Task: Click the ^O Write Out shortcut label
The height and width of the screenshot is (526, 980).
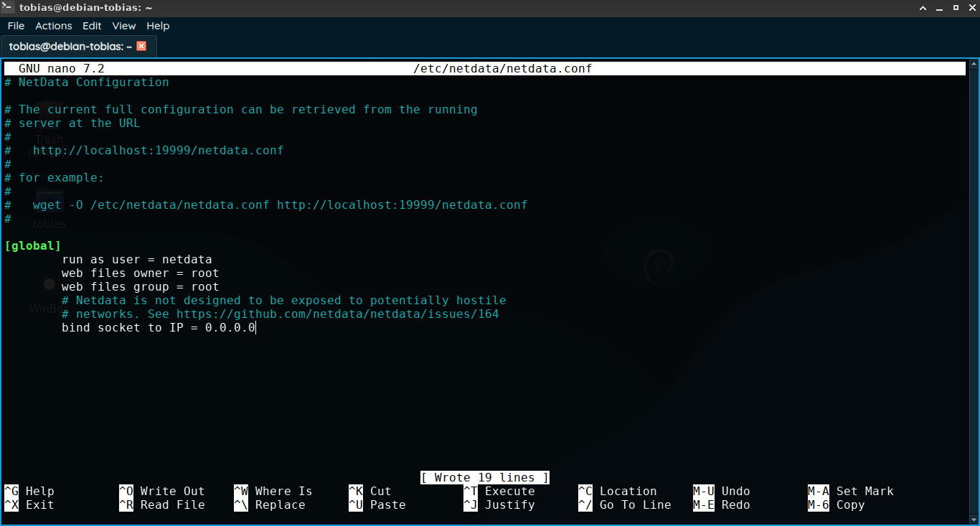Action: tap(162, 492)
